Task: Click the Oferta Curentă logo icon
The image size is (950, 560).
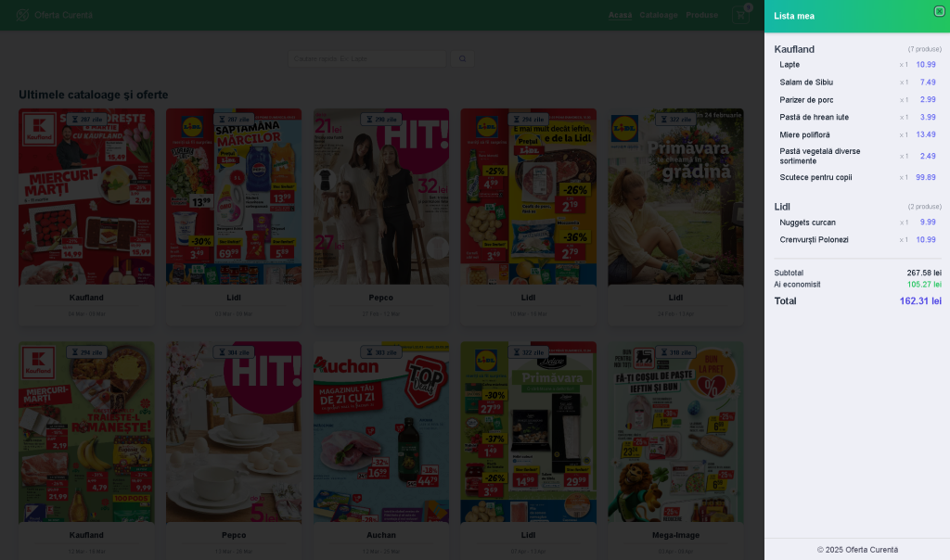Action: [22, 15]
